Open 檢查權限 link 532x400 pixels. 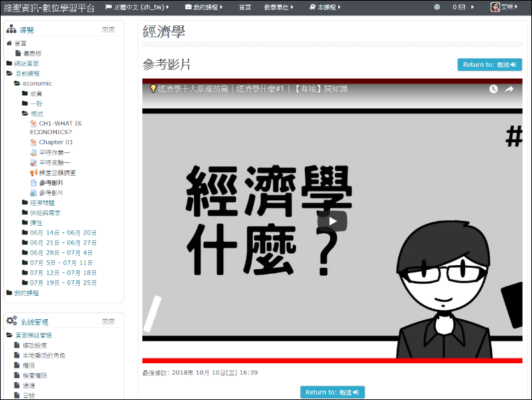[35, 375]
